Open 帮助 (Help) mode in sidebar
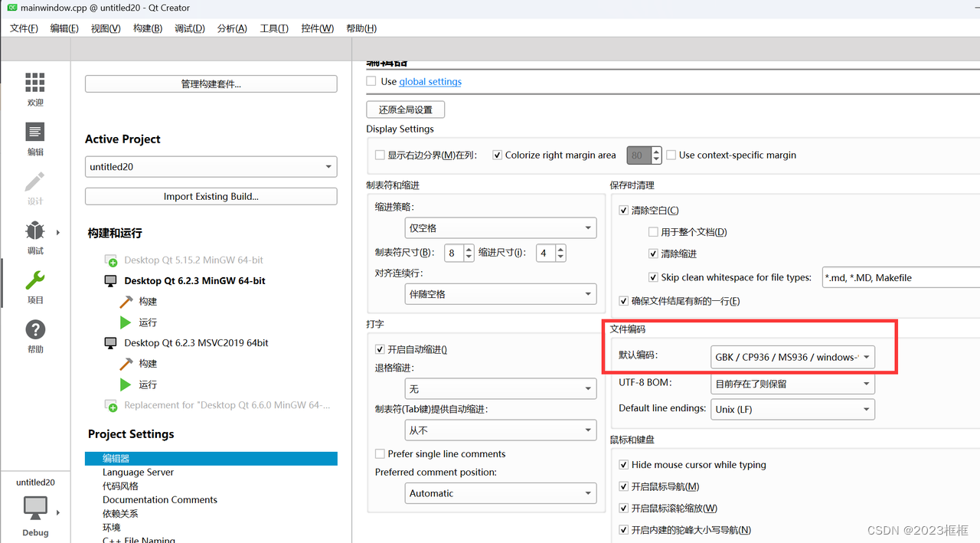Screen dimensions: 980x543 click(34, 329)
